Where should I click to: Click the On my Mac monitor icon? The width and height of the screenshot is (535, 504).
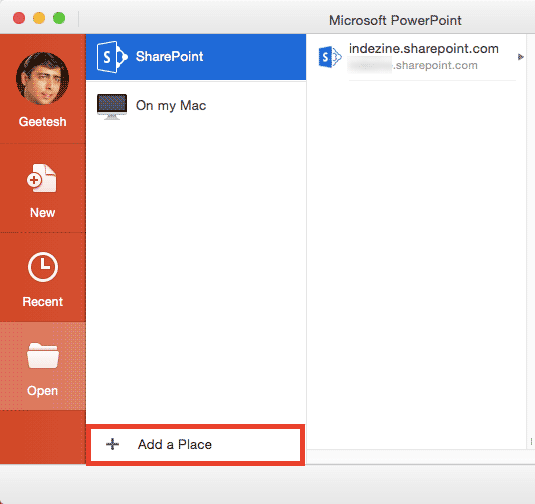coord(112,106)
